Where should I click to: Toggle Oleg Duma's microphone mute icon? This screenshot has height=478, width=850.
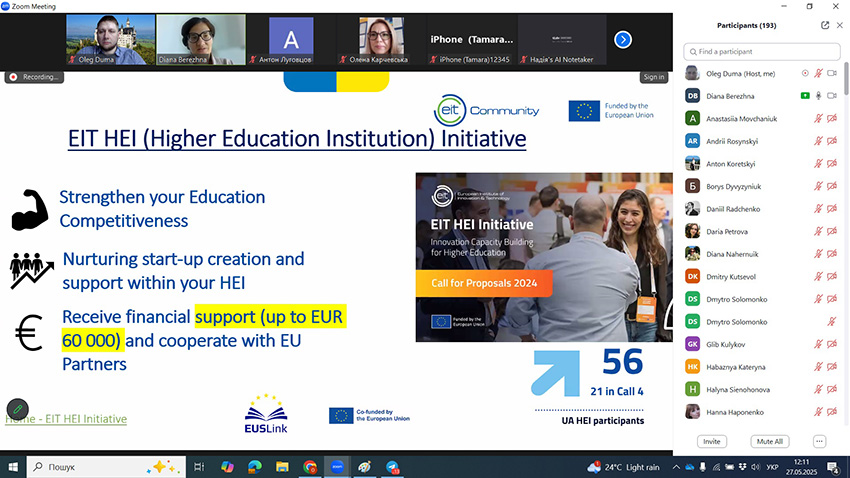[x=819, y=73]
